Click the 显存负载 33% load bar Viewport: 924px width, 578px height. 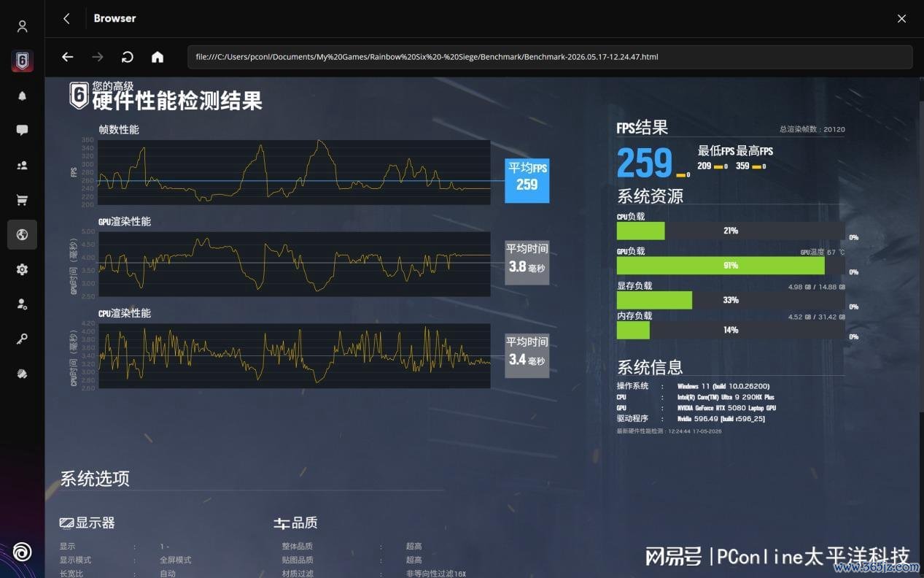pyautogui.click(x=731, y=300)
